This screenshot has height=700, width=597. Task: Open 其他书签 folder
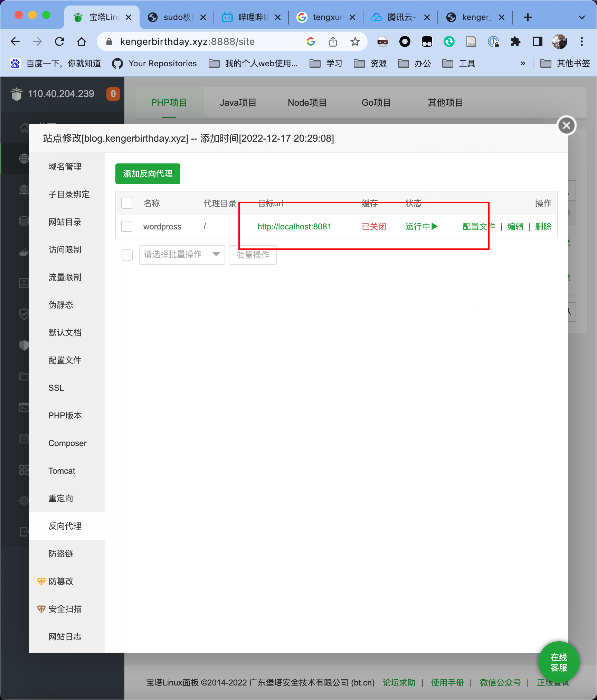tap(565, 64)
